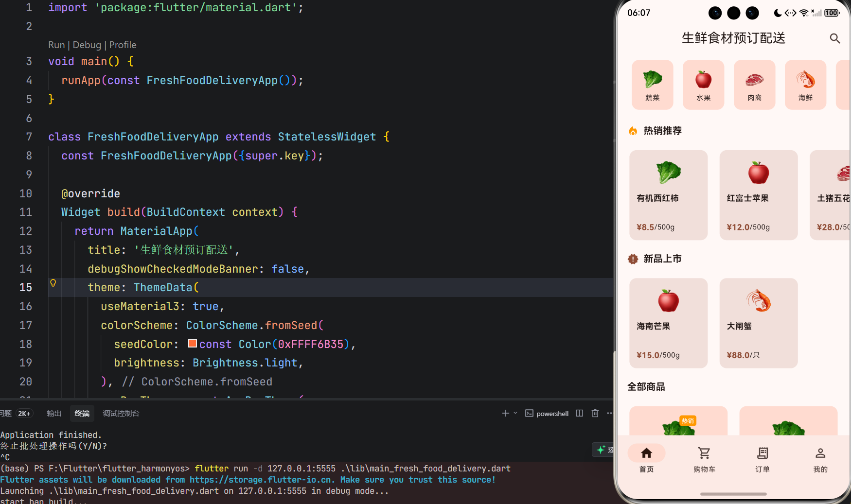
Task: Click the moon do-not-disturb status icon
Action: [778, 13]
